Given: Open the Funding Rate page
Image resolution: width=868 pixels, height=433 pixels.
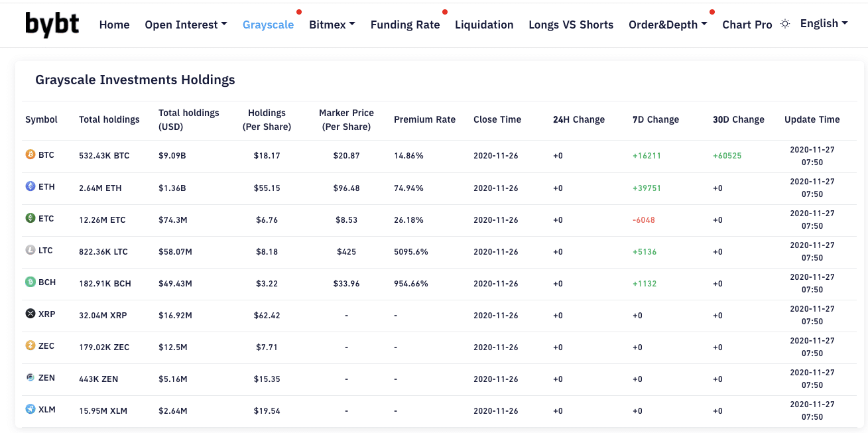Looking at the screenshot, I should pos(405,25).
